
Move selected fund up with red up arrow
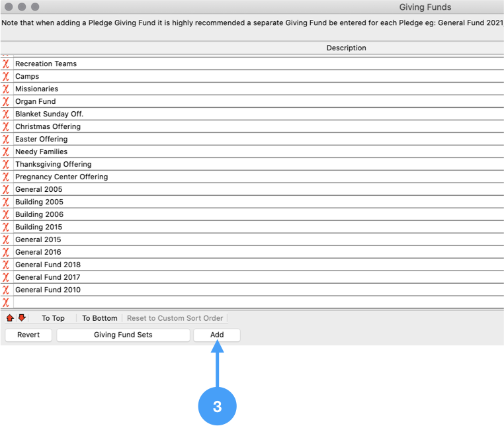click(x=10, y=318)
